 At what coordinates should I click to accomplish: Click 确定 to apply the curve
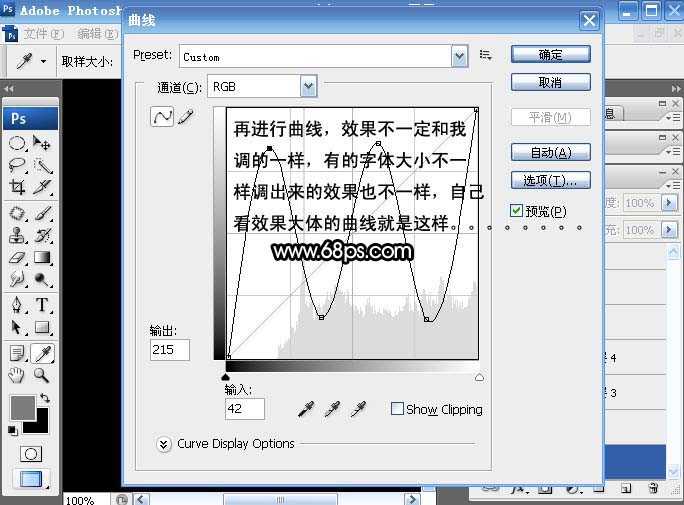(551, 55)
